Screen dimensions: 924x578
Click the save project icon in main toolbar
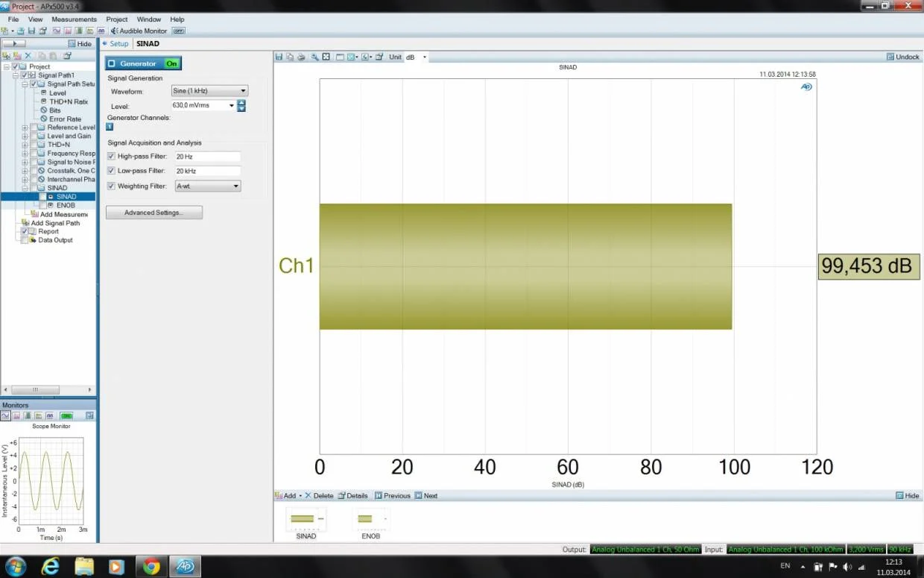[31, 31]
